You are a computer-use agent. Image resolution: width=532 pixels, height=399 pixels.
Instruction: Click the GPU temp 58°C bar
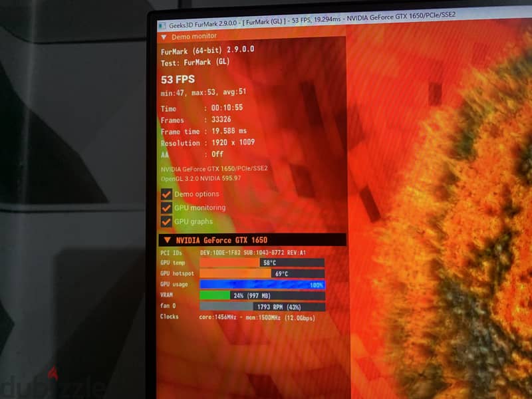click(262, 263)
